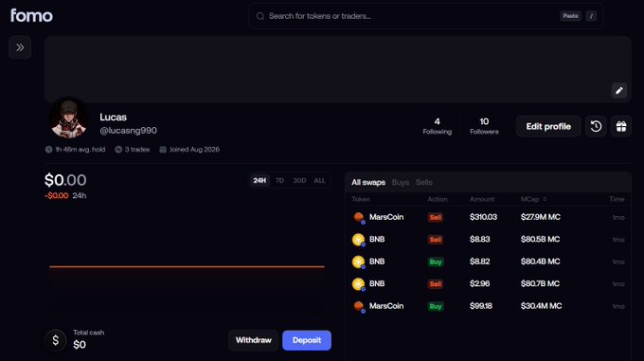Screen dimensions: 644x361
Task: Click the calendar icon beside Joined date
Action: 163,149
